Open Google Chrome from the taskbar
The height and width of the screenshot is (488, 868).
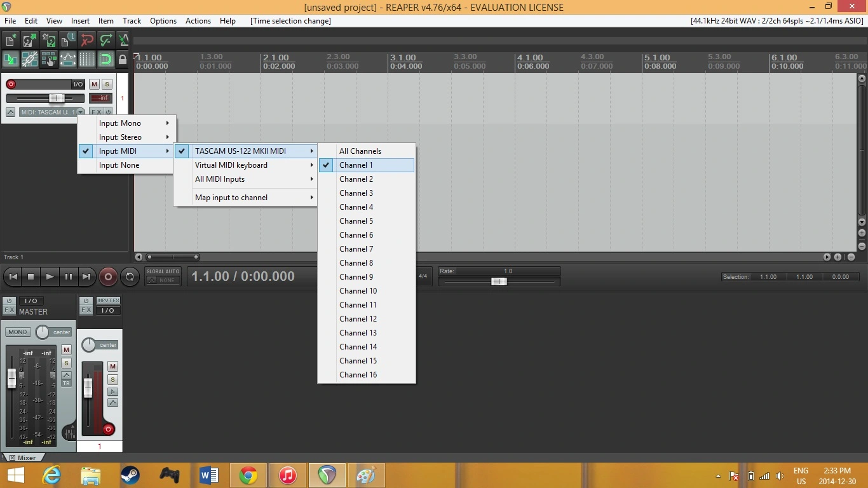click(248, 475)
